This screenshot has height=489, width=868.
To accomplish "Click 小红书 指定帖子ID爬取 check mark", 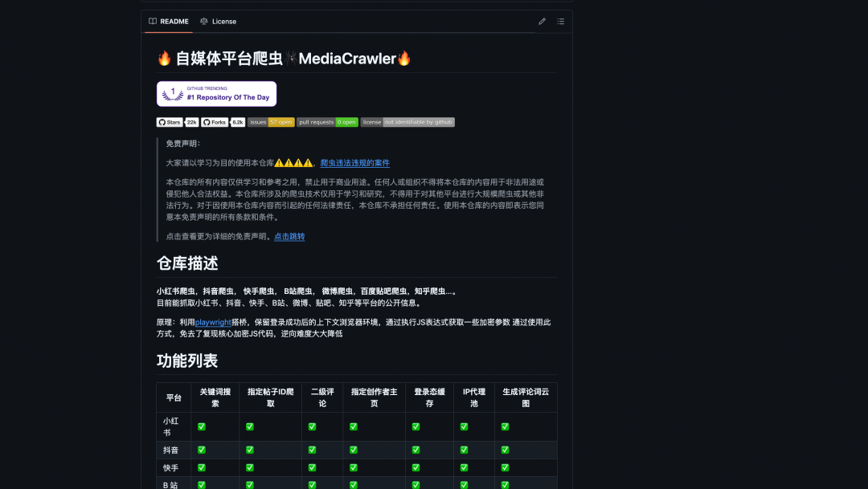I will click(x=250, y=427).
